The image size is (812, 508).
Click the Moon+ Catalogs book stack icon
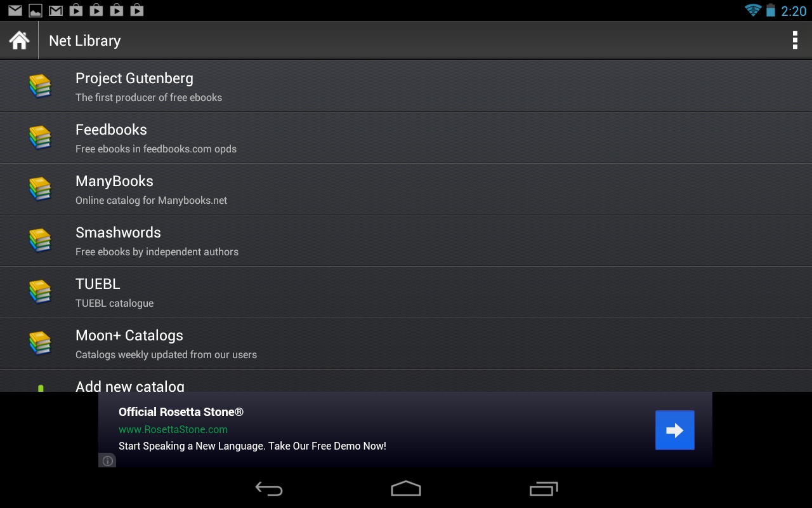point(40,344)
